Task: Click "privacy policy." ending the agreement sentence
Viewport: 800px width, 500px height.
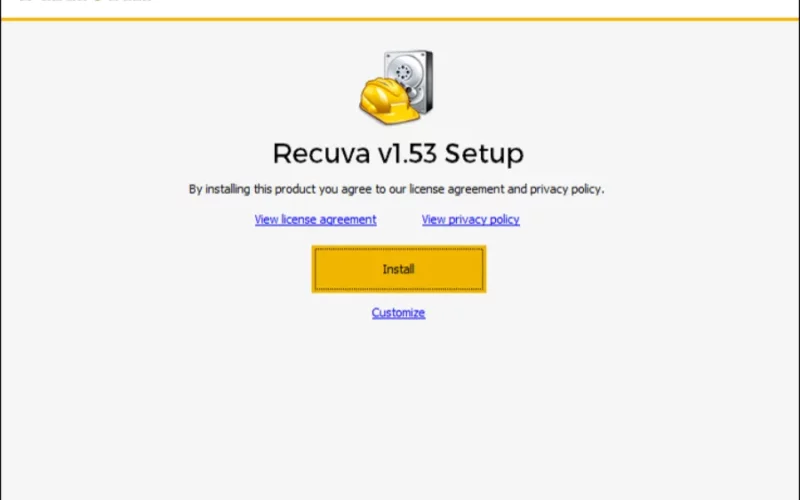Action: [567, 189]
